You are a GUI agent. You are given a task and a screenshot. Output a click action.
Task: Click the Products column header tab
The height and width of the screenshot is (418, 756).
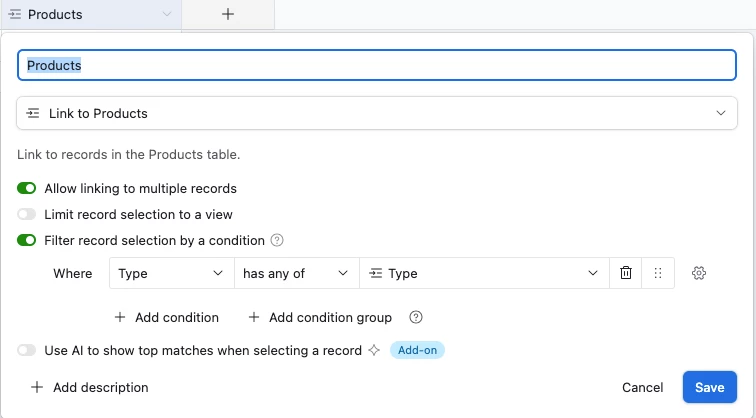tap(91, 14)
